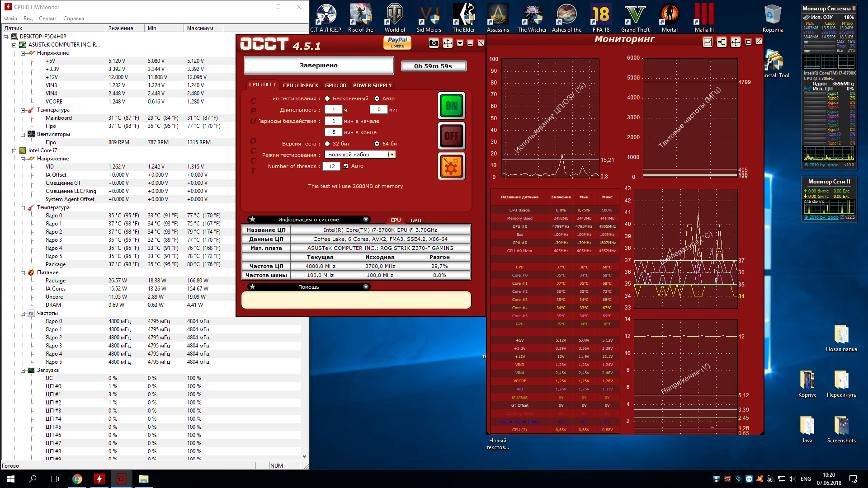Collapse Intel Core i7 tree node

14,150
